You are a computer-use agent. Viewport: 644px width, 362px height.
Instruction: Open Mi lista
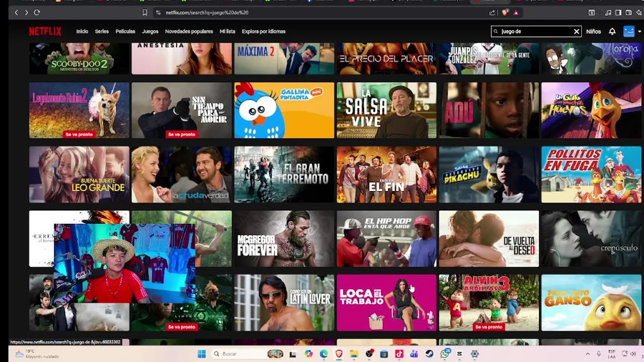[x=227, y=31]
